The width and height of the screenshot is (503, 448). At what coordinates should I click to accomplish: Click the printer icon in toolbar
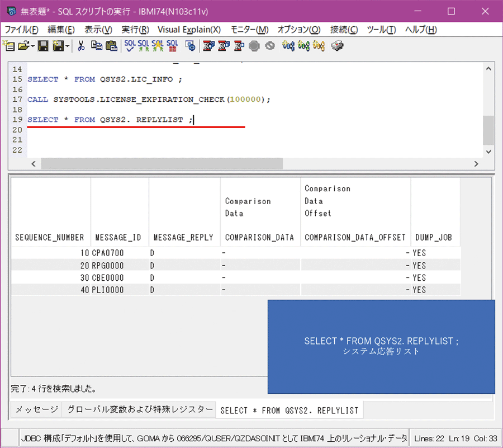(337, 46)
